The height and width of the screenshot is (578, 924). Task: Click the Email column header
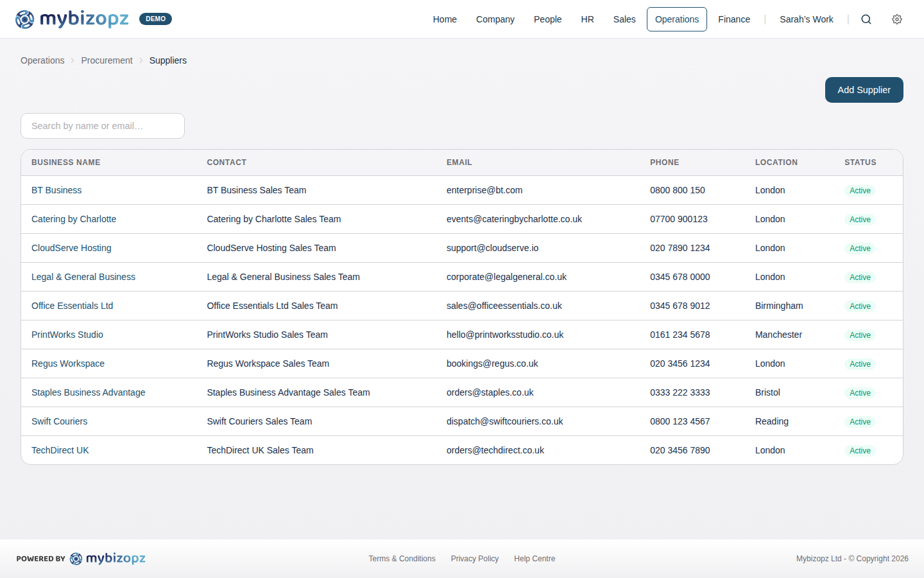[x=459, y=162]
